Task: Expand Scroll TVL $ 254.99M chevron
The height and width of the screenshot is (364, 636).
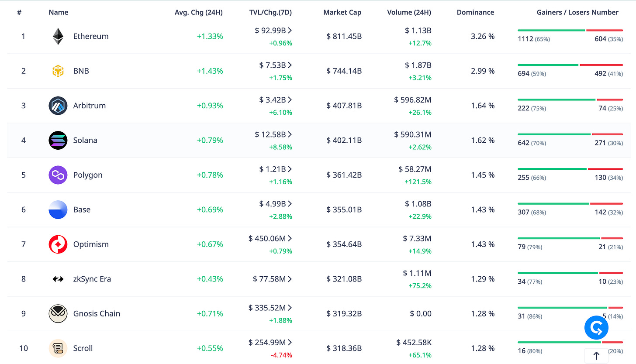Action: tap(290, 342)
